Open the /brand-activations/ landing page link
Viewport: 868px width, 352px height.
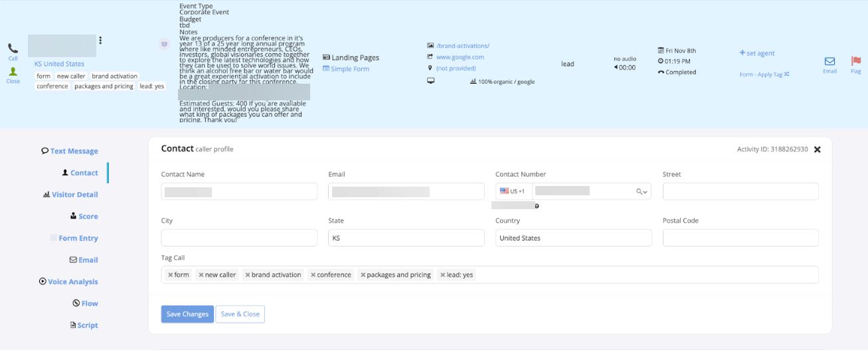tap(463, 46)
